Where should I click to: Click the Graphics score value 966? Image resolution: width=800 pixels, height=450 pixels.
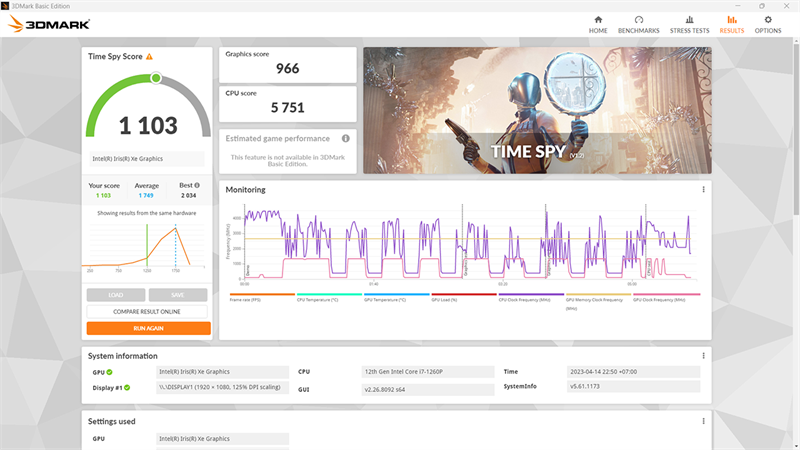point(288,68)
